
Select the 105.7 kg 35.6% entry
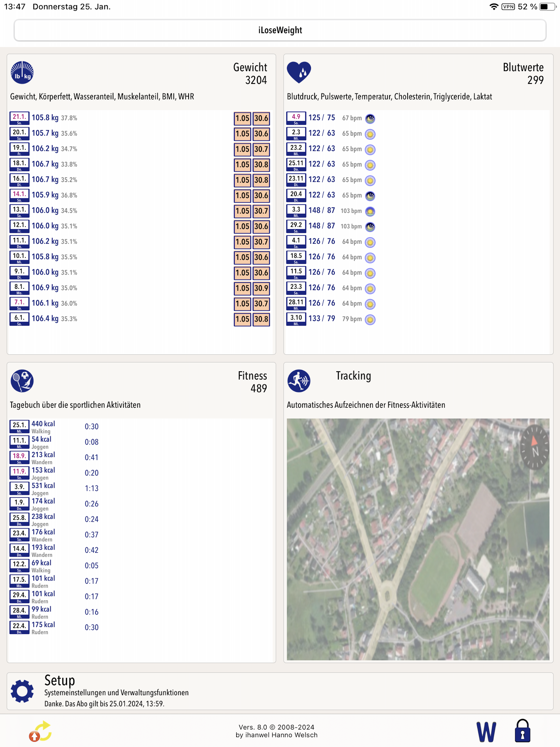pyautogui.click(x=140, y=134)
